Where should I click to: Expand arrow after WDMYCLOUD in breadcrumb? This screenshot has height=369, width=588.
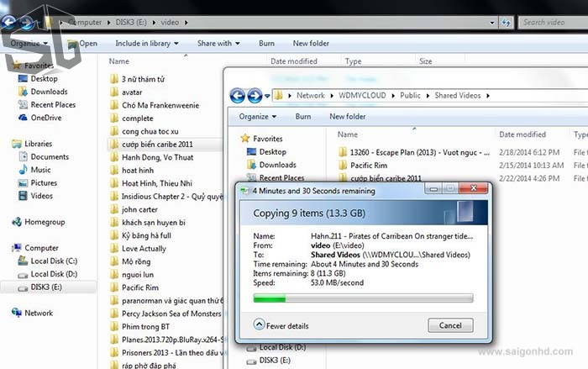(393, 96)
